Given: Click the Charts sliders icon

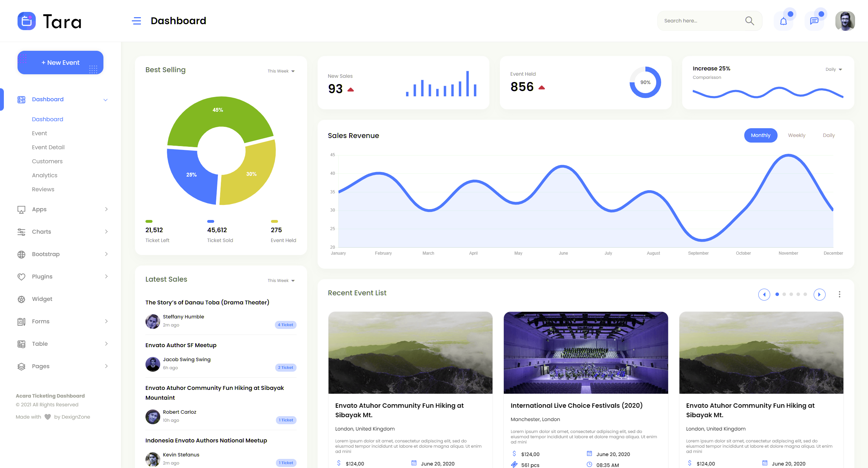Looking at the screenshot, I should pyautogui.click(x=21, y=232).
